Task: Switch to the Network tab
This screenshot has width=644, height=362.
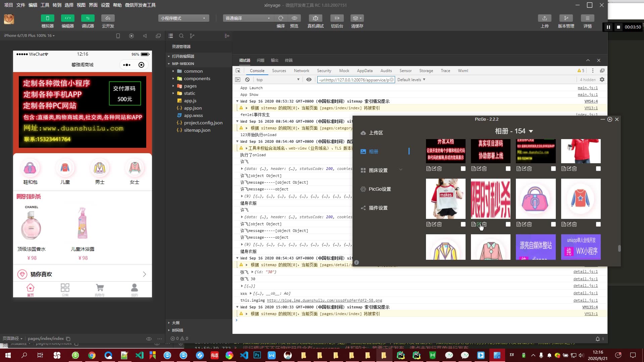Action: coord(301,71)
